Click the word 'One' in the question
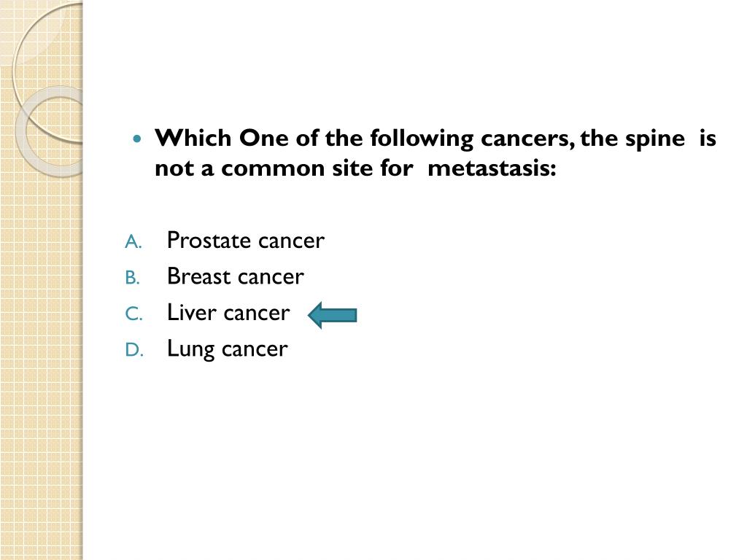747x560 pixels. point(264,138)
